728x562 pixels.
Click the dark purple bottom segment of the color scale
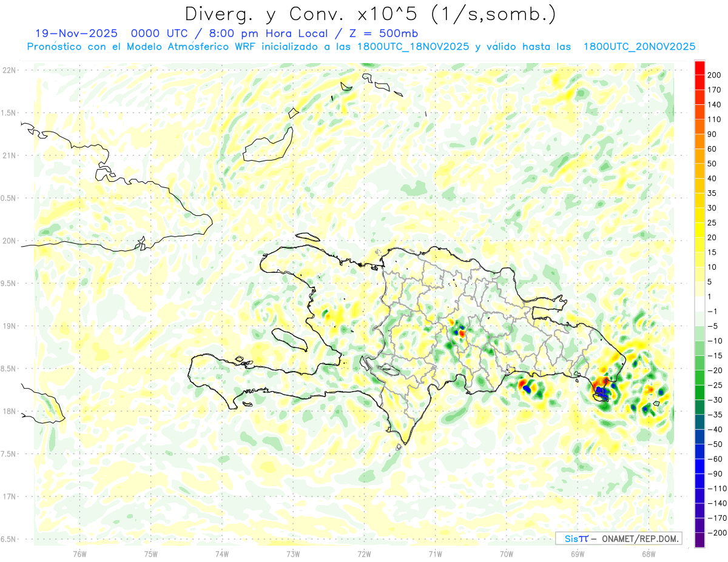pos(700,540)
